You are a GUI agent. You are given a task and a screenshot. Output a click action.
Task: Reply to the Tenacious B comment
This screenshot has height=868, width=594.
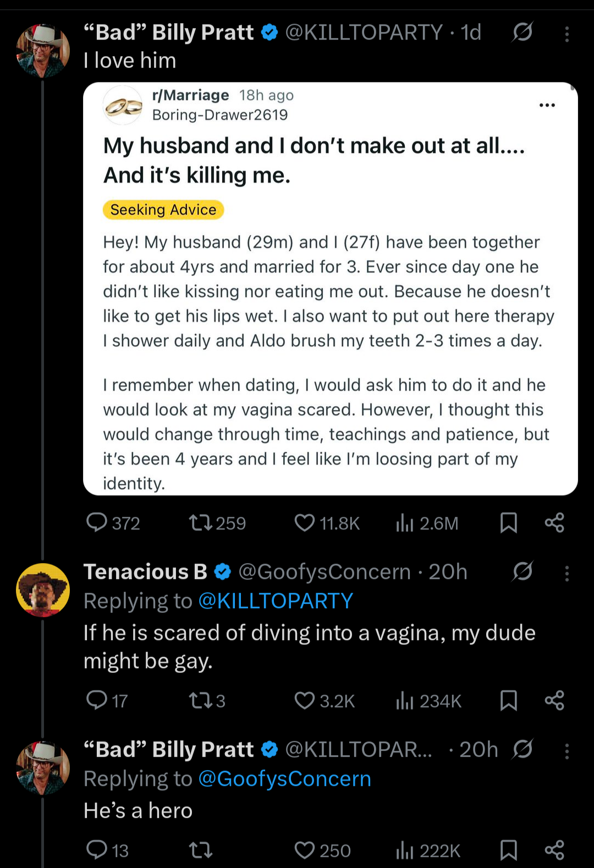click(97, 701)
